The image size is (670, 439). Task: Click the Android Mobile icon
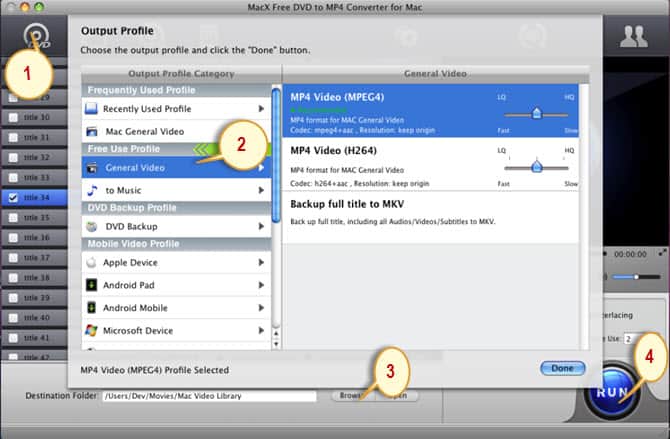(x=91, y=308)
